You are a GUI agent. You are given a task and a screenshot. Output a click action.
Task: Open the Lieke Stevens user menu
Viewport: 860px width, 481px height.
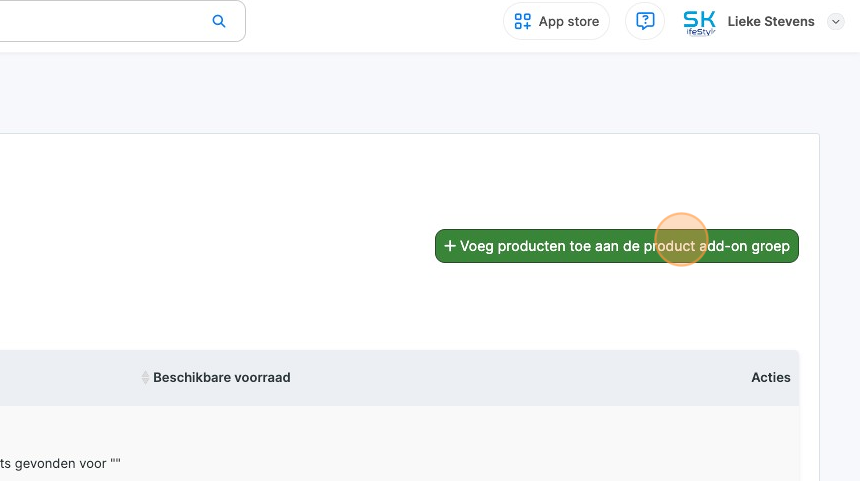770,22
